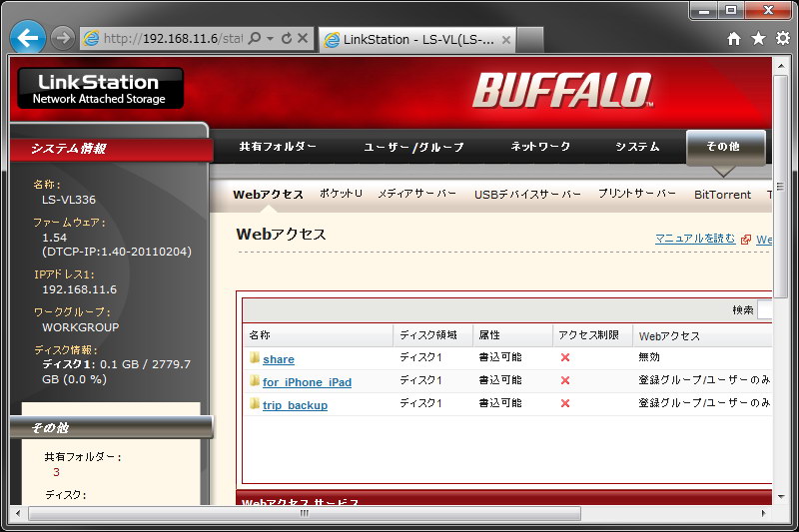This screenshot has height=532, width=799.
Task: Open the システム menu
Action: [637, 147]
